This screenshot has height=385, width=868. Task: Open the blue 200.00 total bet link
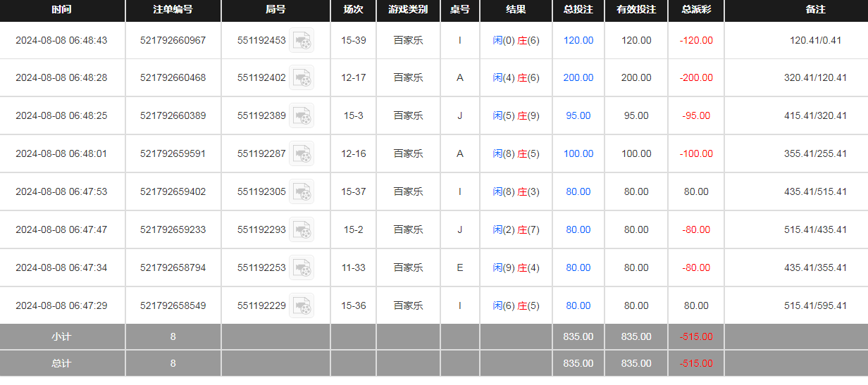tap(578, 78)
